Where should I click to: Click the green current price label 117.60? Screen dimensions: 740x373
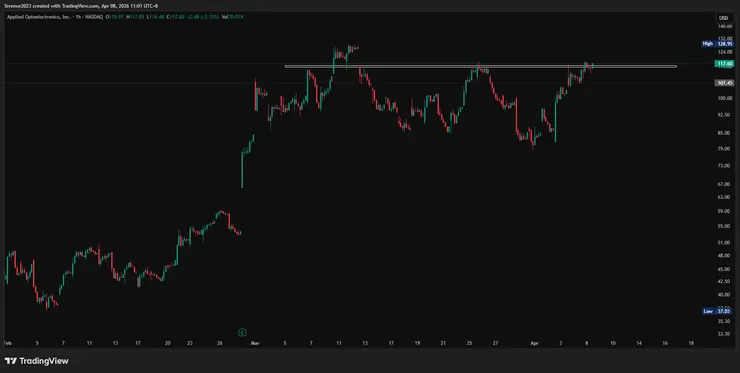click(x=724, y=63)
